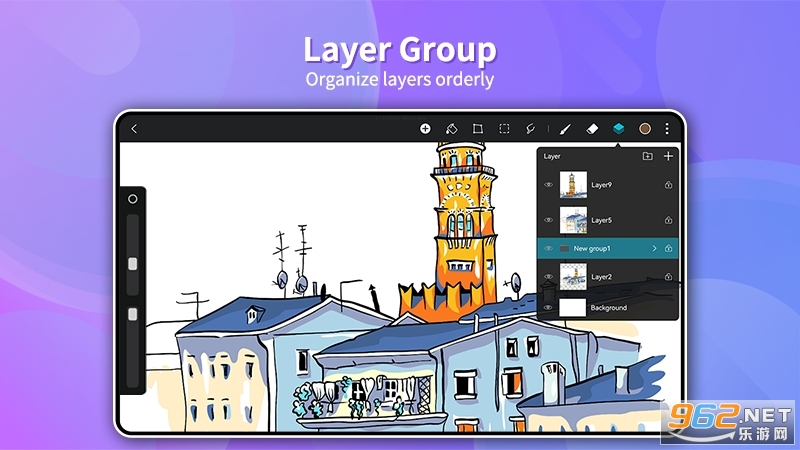
Task: Select the smudge tool icon
Action: click(531, 129)
